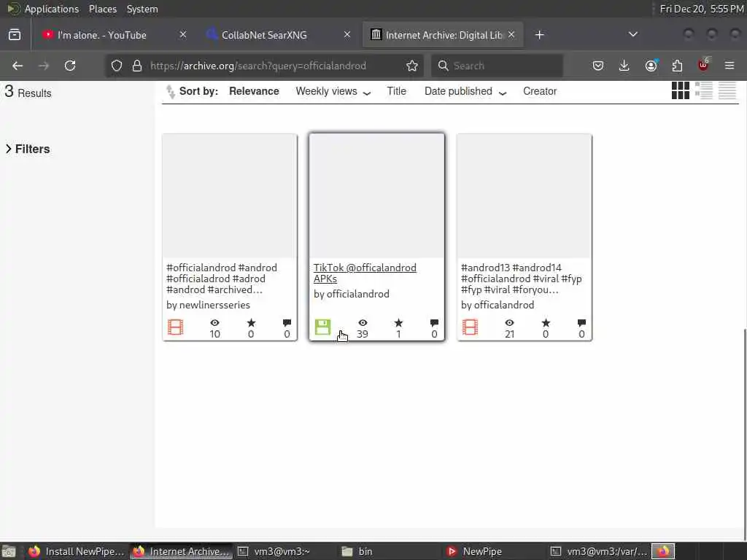This screenshot has width=747, height=560.
Task: Open TikTok @officalandrod APKs link
Action: tap(365, 273)
